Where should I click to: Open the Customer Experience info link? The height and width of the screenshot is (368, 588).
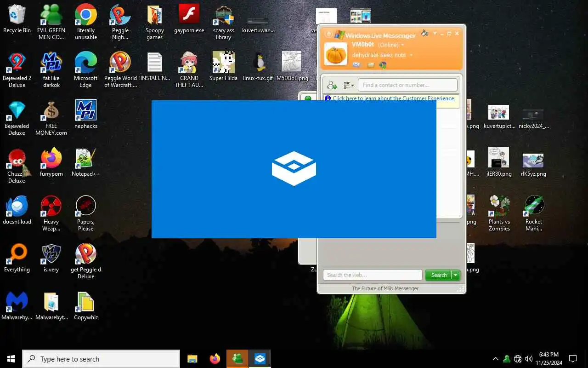[x=394, y=98]
